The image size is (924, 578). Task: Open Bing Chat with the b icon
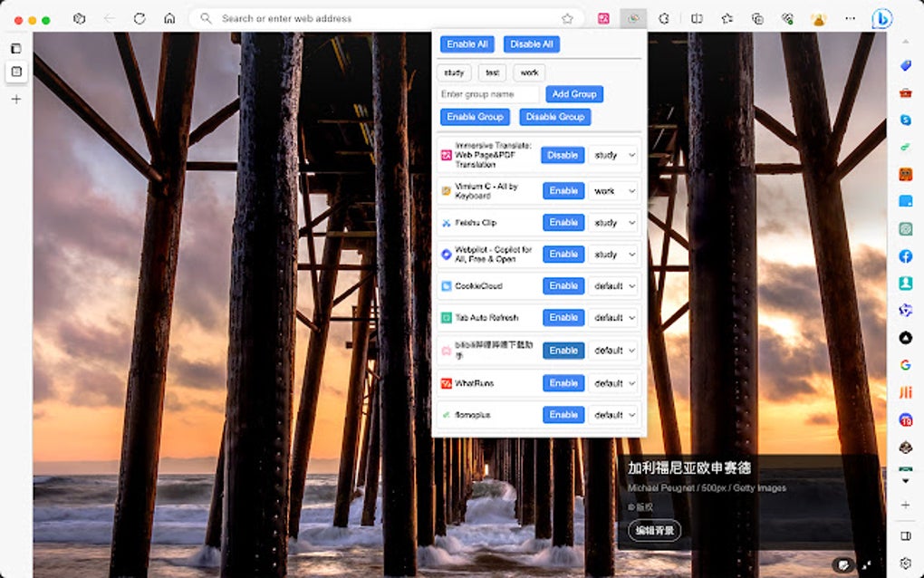[x=881, y=18]
